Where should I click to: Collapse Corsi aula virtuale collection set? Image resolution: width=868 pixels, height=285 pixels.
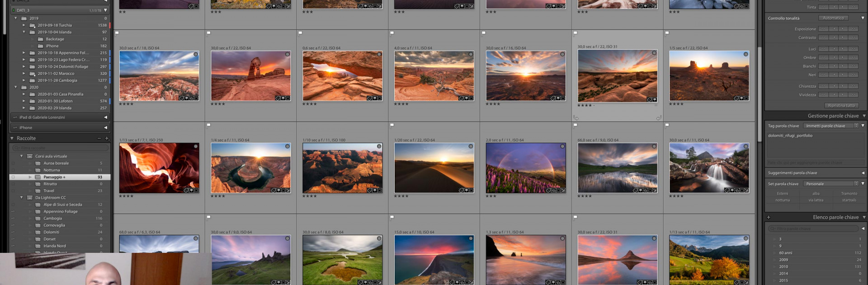(21, 157)
